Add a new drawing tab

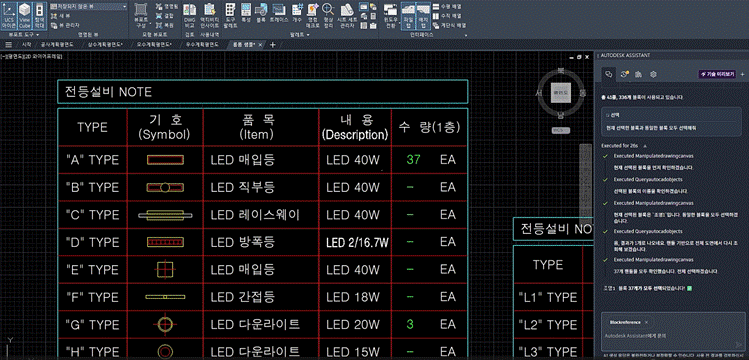point(273,44)
